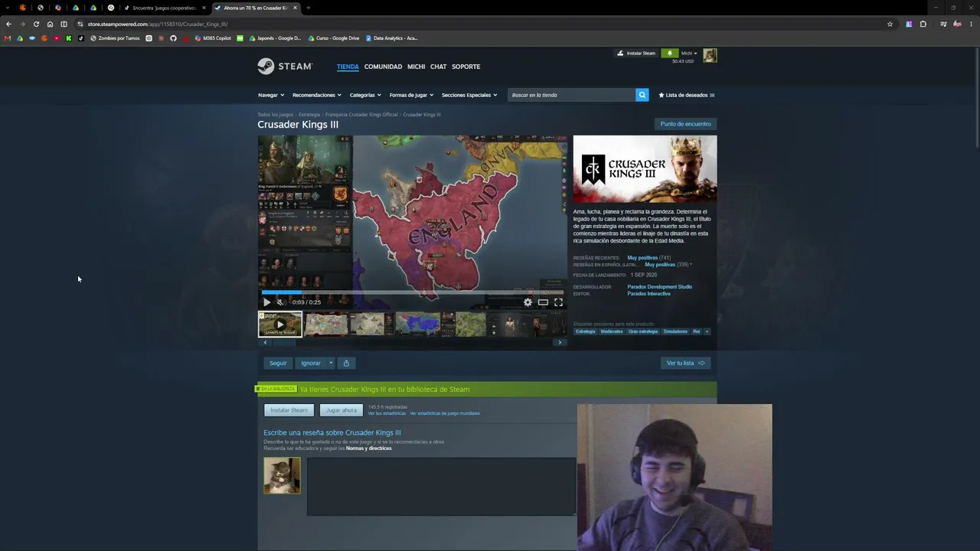The width and height of the screenshot is (980, 551).
Task: Bookmark this page with the star icon
Action: [x=890, y=24]
